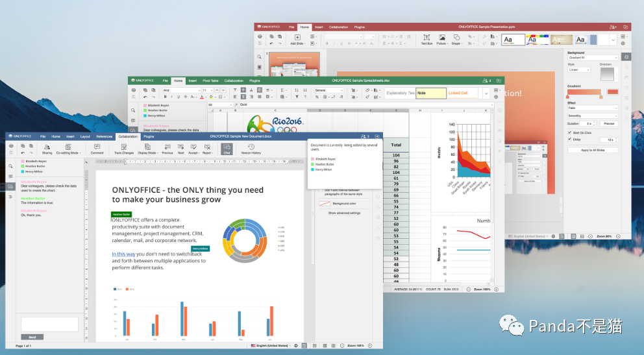This screenshot has height=355, width=644.
Task: Click left gradient slider stop
Action: (569, 97)
